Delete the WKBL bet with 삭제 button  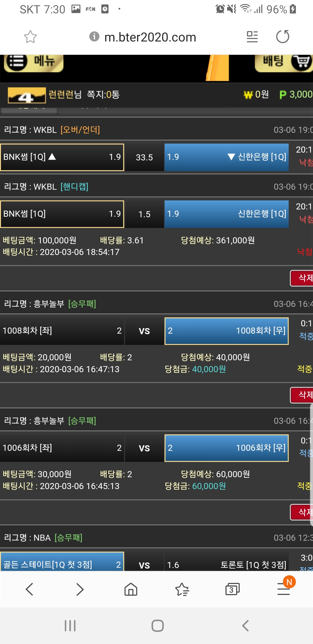(x=302, y=278)
